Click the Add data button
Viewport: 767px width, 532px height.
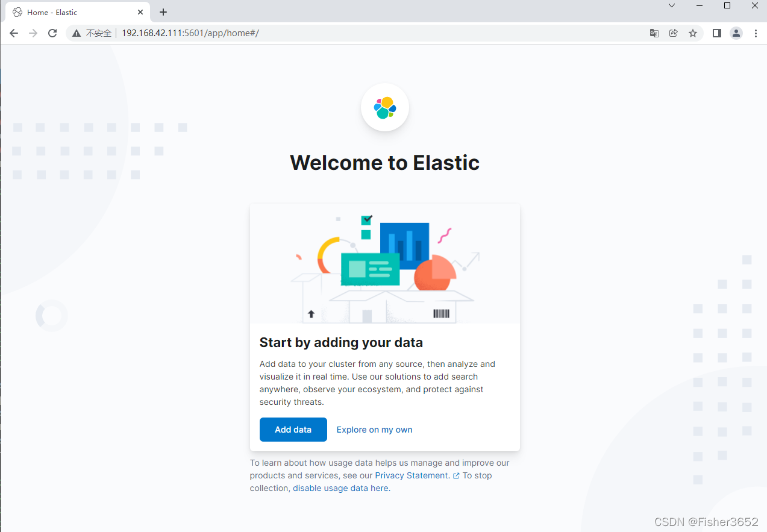point(293,430)
